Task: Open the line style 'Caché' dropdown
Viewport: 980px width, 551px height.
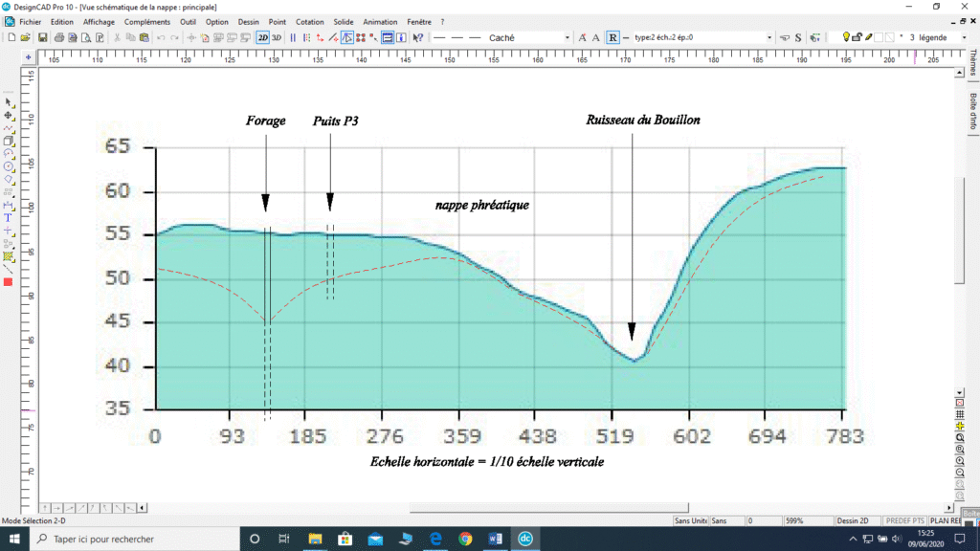Action: coord(568,37)
